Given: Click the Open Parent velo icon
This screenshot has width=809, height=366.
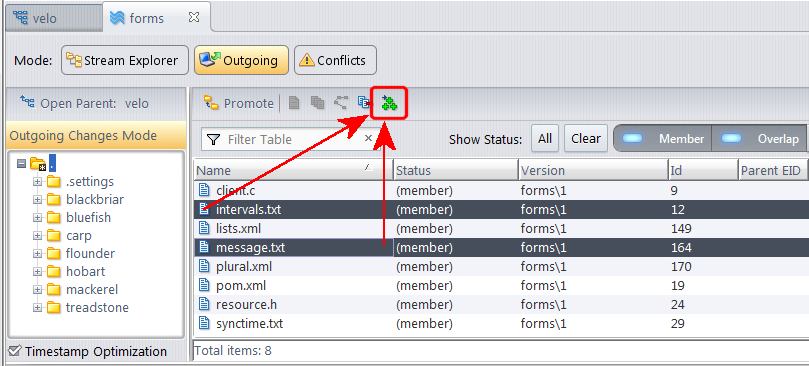Looking at the screenshot, I should [x=27, y=102].
